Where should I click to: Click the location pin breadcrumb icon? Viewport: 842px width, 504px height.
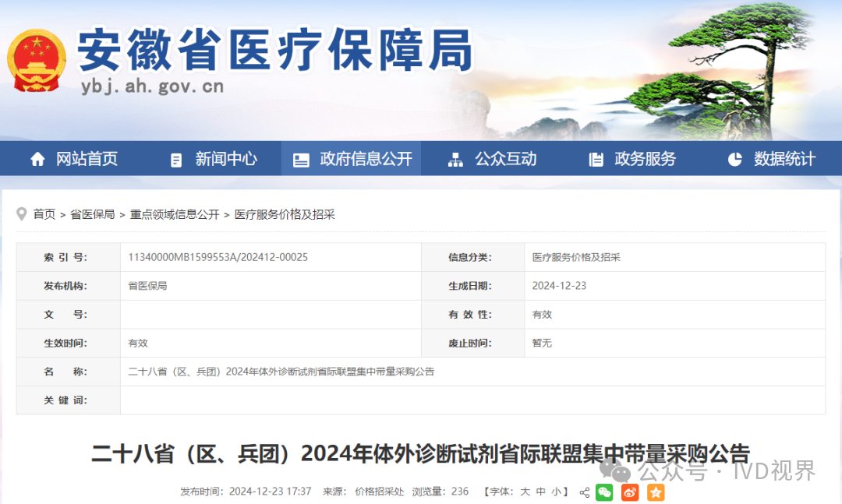pyautogui.click(x=22, y=214)
